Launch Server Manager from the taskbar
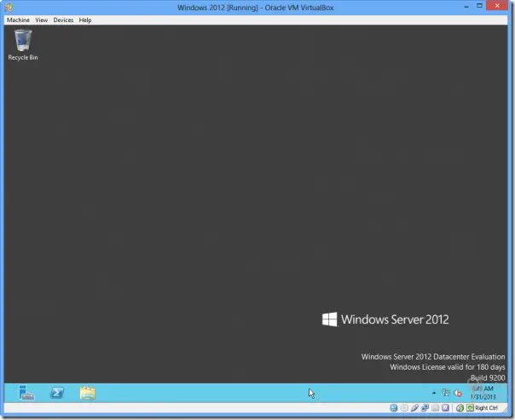The height and width of the screenshot is (420, 515). click(26, 393)
